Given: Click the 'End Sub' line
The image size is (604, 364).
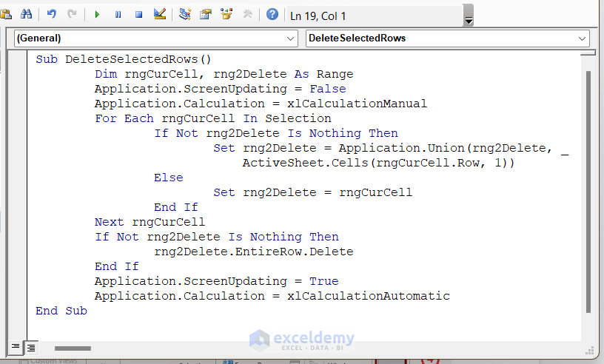Looking at the screenshot, I should click(61, 311).
